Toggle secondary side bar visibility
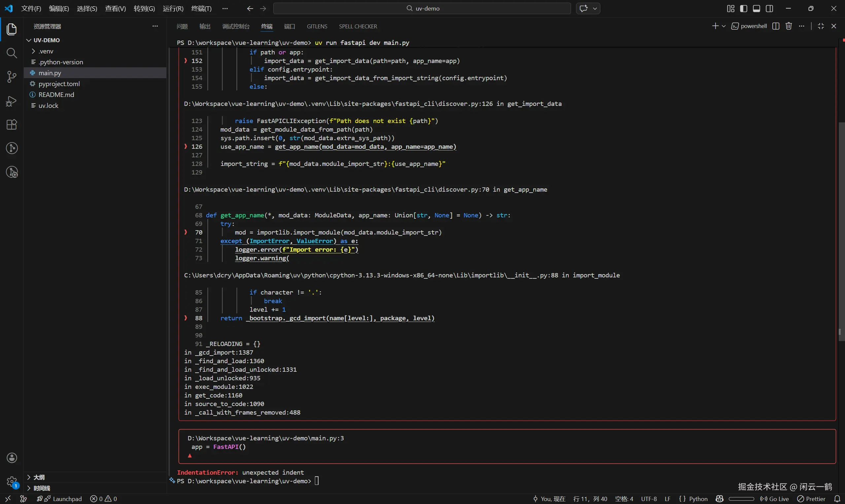 (x=769, y=9)
